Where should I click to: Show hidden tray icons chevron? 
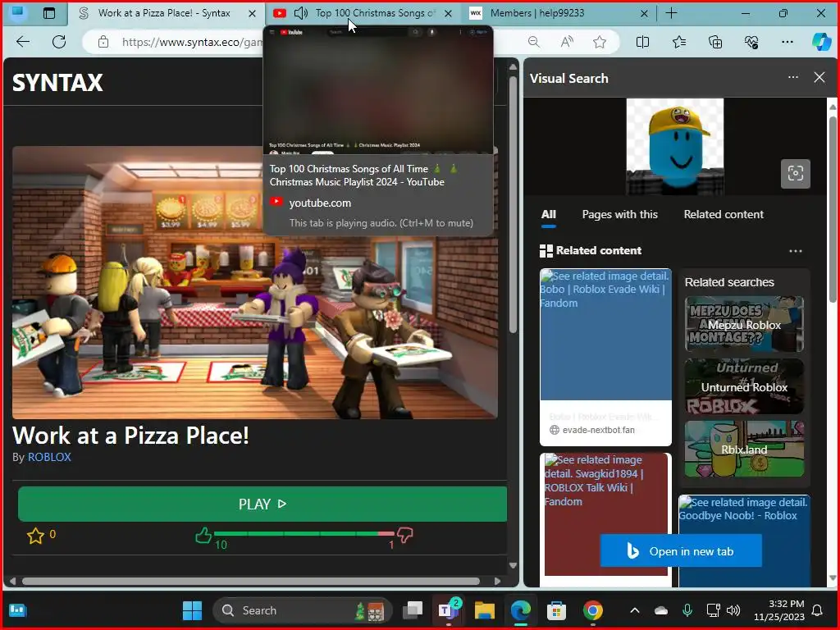(x=635, y=610)
